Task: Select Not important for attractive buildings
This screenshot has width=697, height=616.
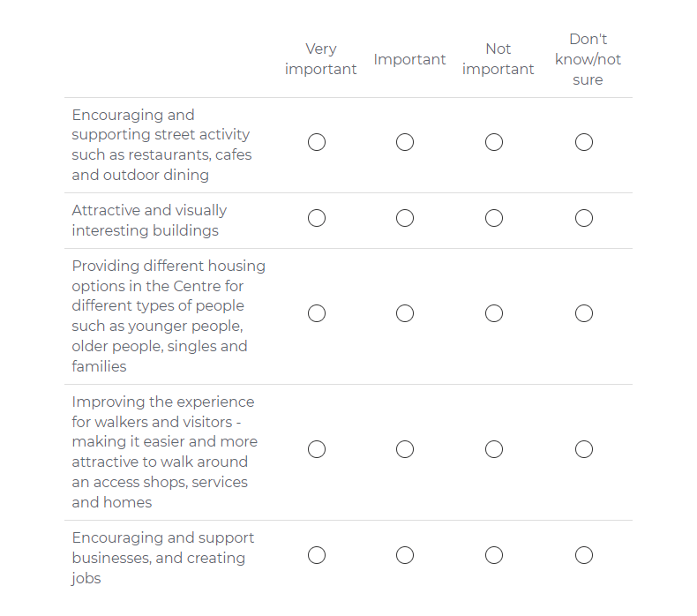Action: click(x=494, y=218)
